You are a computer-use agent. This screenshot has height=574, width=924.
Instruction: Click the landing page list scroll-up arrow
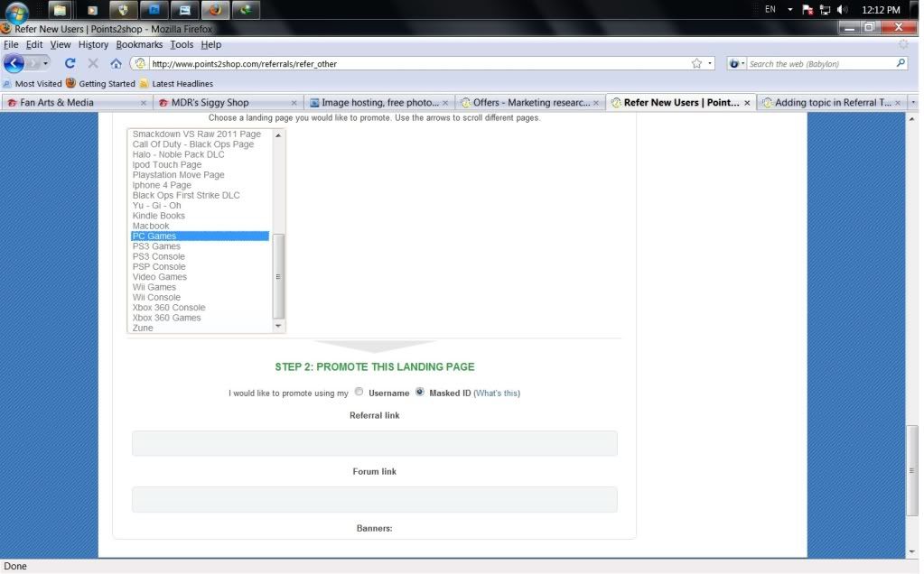[x=278, y=134]
